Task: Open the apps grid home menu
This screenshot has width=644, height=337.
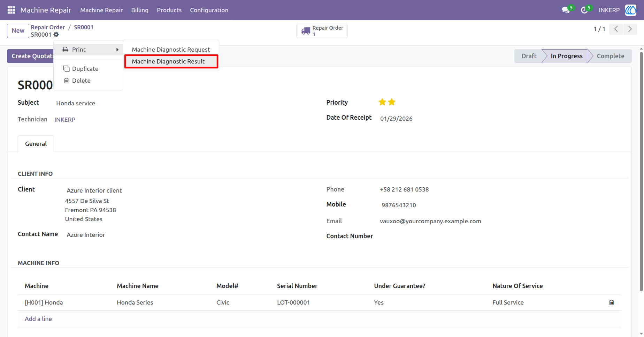Action: [x=11, y=10]
